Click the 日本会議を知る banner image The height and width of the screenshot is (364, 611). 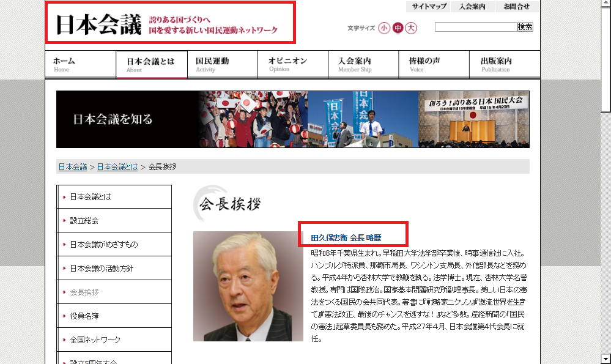pos(292,119)
